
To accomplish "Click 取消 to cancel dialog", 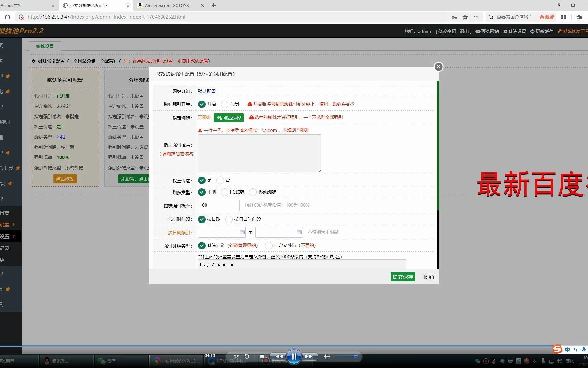I will [428, 277].
